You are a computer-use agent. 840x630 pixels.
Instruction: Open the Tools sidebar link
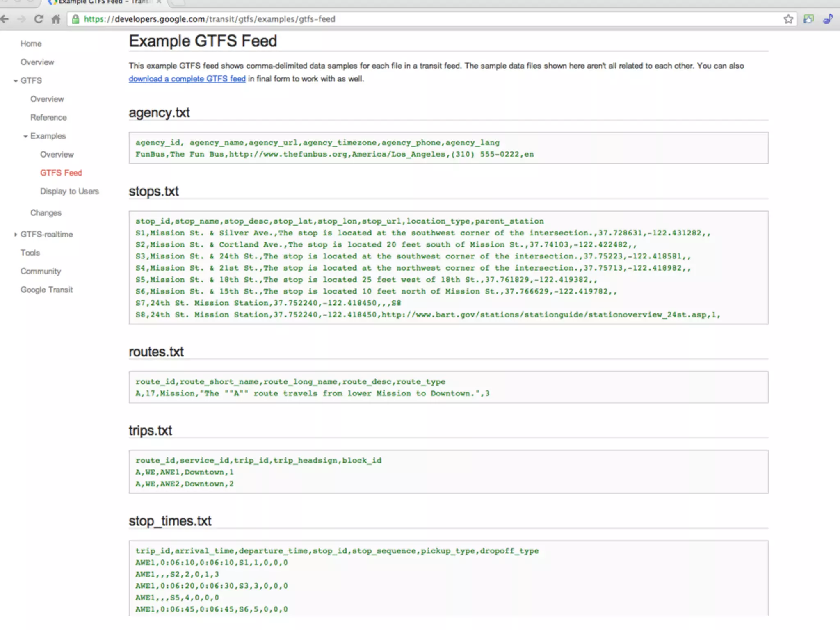[30, 253]
